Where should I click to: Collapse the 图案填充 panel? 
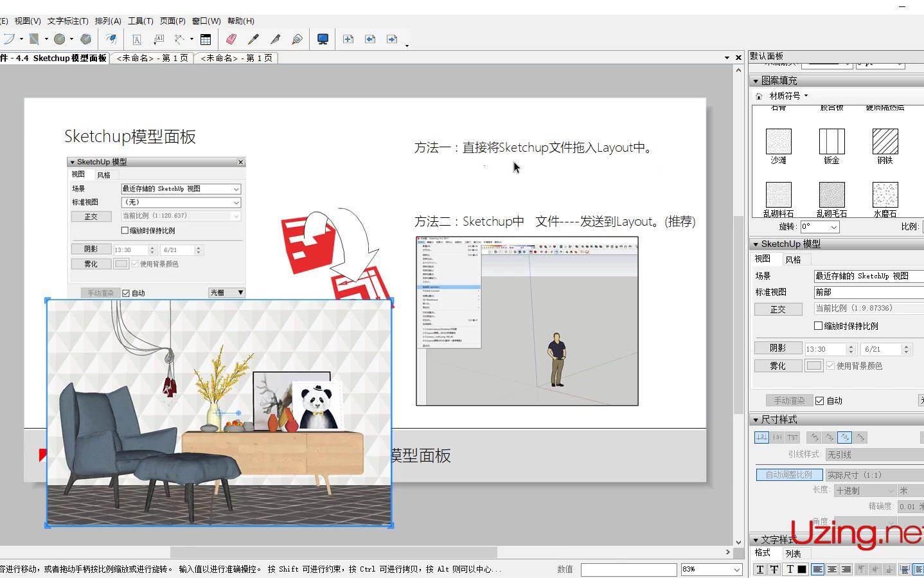click(756, 81)
